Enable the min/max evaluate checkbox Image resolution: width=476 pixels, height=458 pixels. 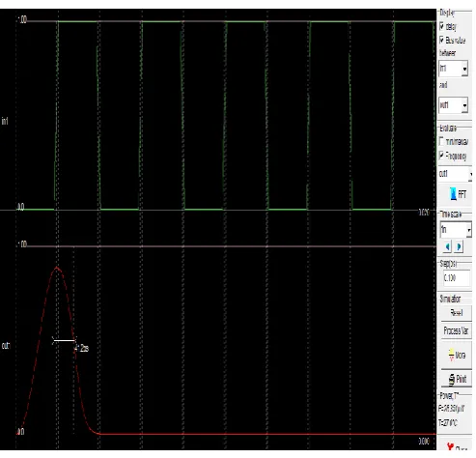point(441,141)
